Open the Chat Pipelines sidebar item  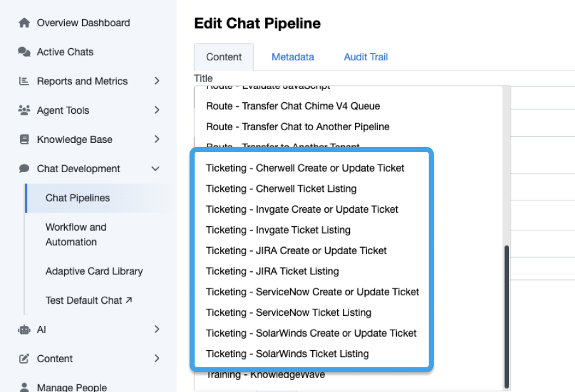pyautogui.click(x=78, y=198)
